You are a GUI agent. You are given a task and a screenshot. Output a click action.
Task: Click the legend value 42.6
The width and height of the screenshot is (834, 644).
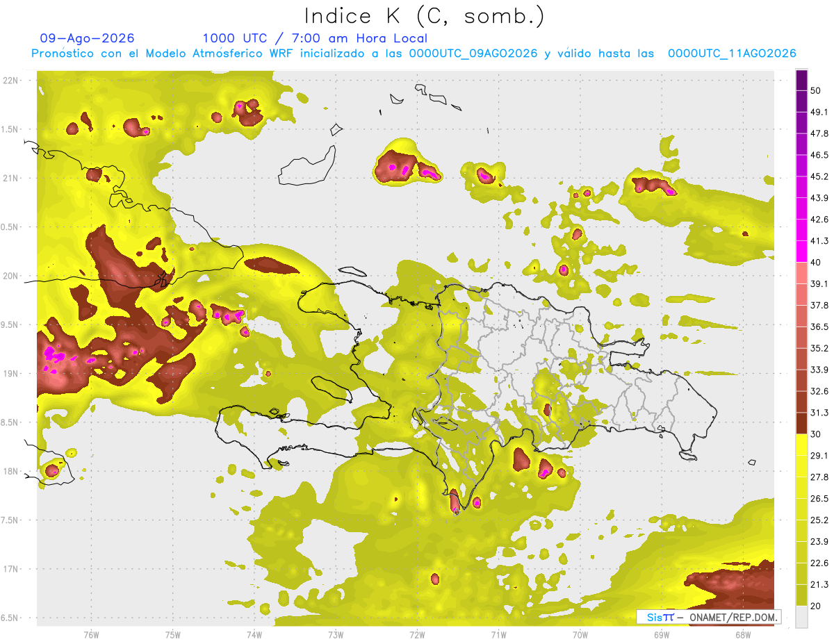pos(819,220)
